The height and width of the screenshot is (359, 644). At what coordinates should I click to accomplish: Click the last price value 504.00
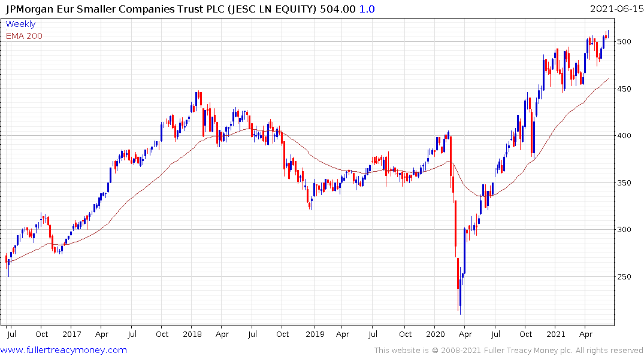(338, 9)
